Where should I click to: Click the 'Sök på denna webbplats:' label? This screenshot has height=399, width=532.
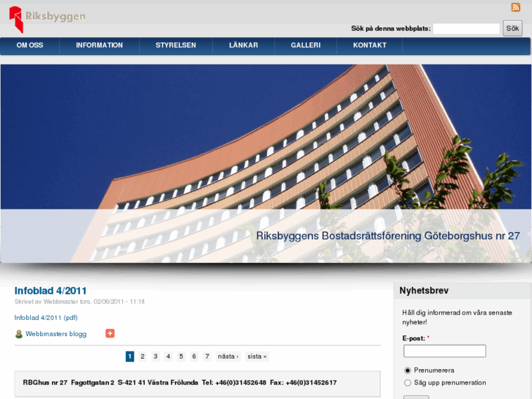(391, 29)
